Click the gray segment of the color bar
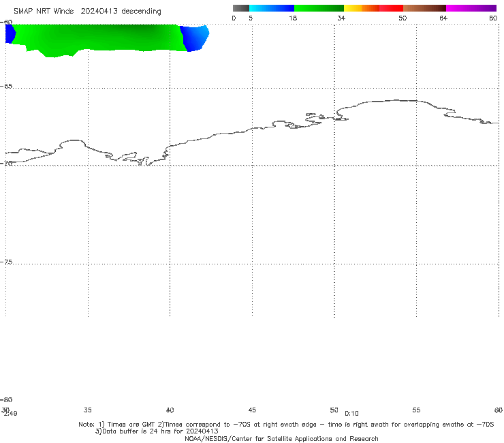Viewport: 504px width, 443px height. point(241,8)
